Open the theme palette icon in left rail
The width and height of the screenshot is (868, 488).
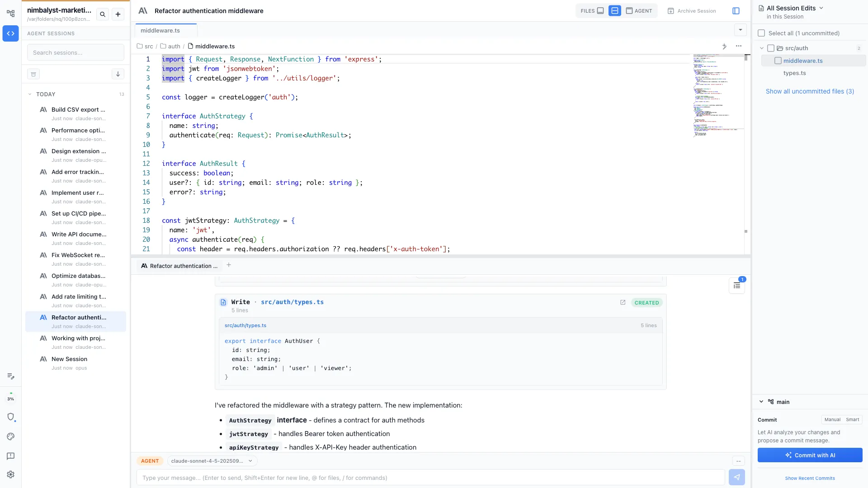[11, 436]
